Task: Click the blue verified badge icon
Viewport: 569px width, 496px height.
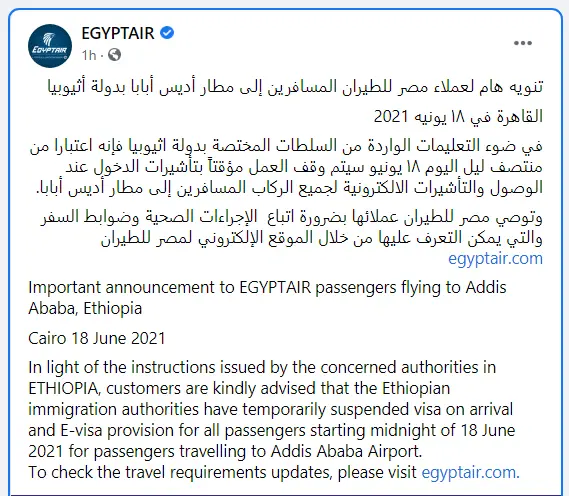Action: click(x=167, y=33)
